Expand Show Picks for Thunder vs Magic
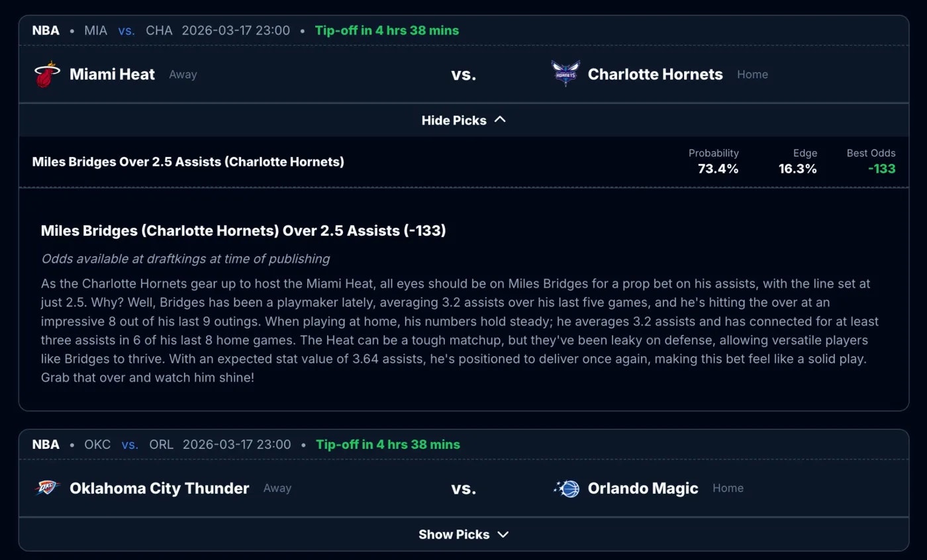The width and height of the screenshot is (927, 560). (x=463, y=534)
